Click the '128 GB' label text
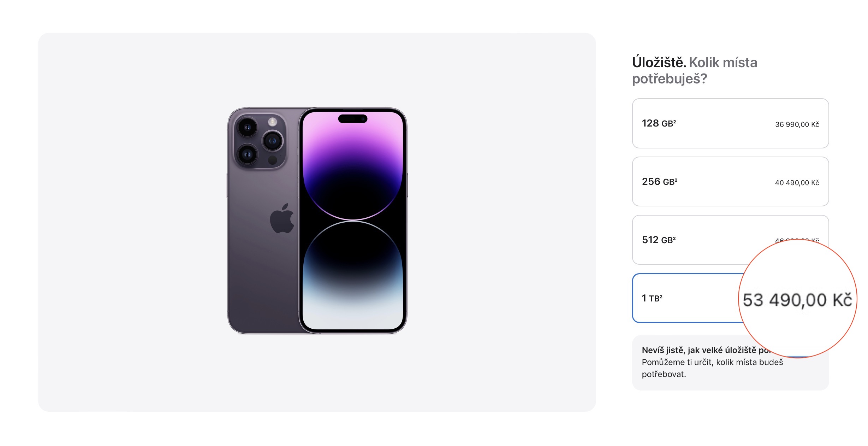Screen dimensions: 868x446 click(x=659, y=123)
